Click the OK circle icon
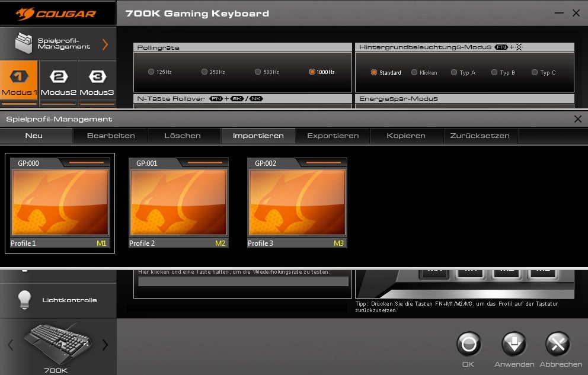The image size is (588, 375). 468,344
